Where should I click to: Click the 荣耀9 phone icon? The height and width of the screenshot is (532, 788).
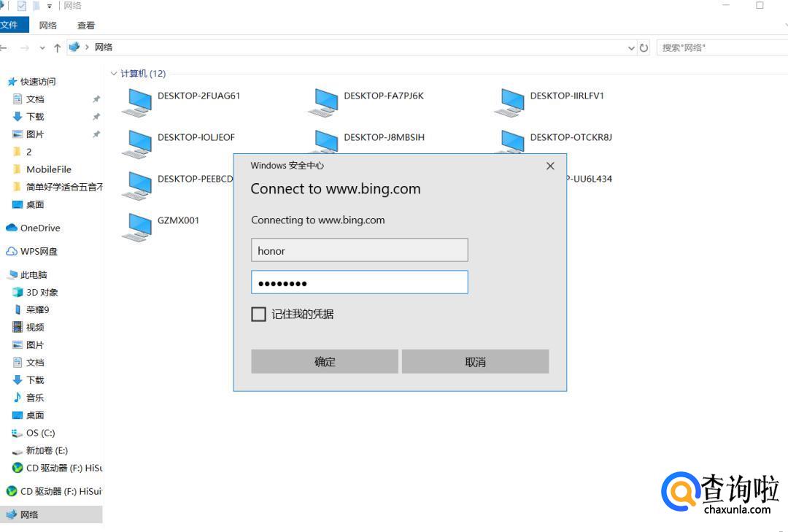point(18,309)
